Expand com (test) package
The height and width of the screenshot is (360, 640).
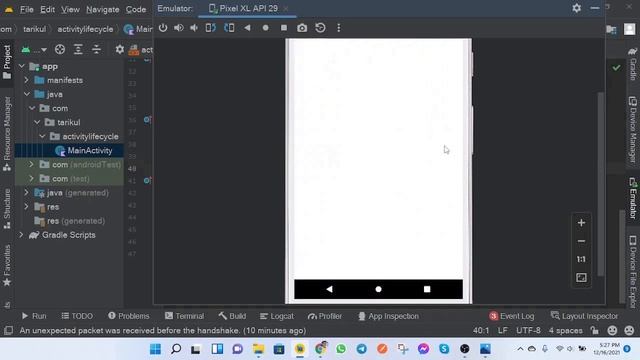point(31,178)
